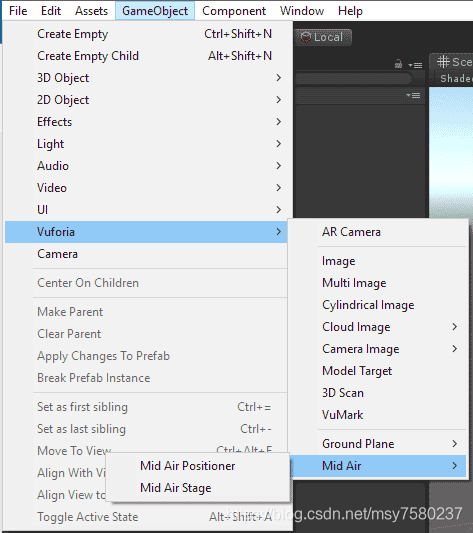Open the Assets menu
This screenshot has width=473, height=533.
coord(91,11)
